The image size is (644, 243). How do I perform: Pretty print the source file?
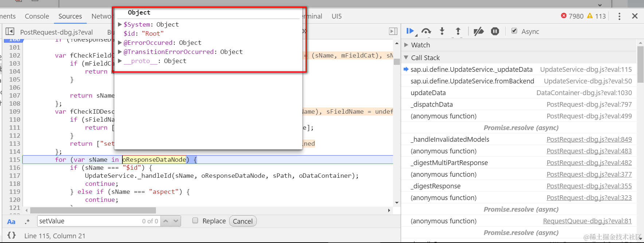pyautogui.click(x=12, y=235)
